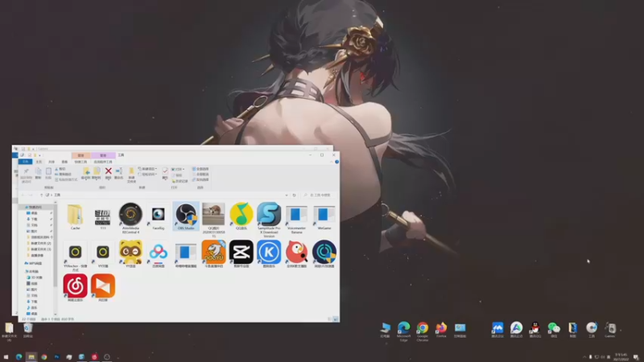The image size is (644, 362).
Task: Click the Move To ribbon icon
Action: [x=86, y=173]
